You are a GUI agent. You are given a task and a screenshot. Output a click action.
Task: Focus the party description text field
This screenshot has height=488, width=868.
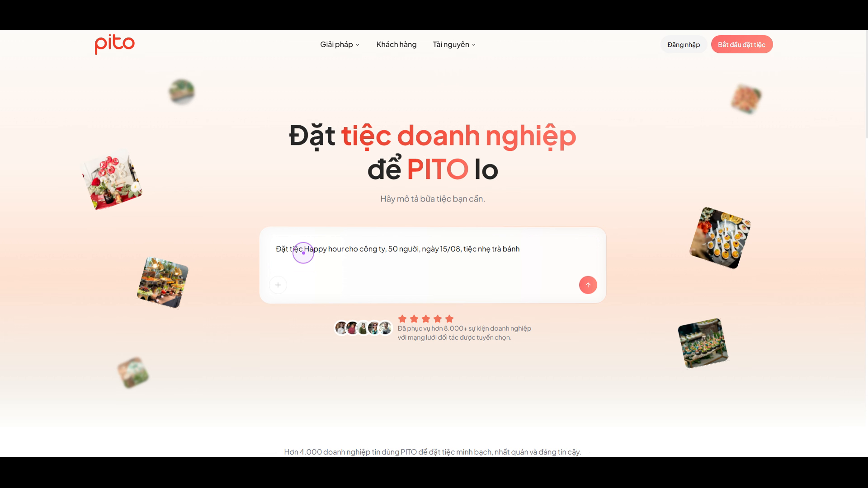[x=433, y=249]
